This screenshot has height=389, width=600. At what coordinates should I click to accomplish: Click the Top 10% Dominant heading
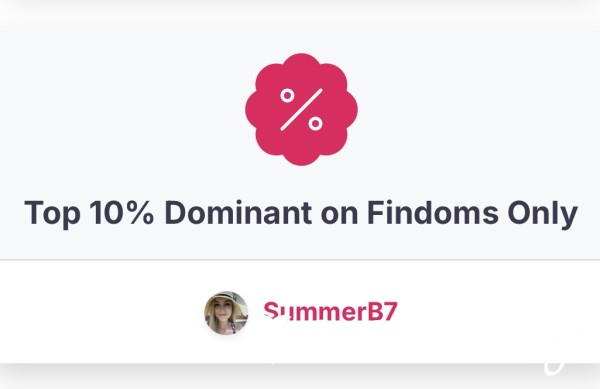click(x=301, y=213)
